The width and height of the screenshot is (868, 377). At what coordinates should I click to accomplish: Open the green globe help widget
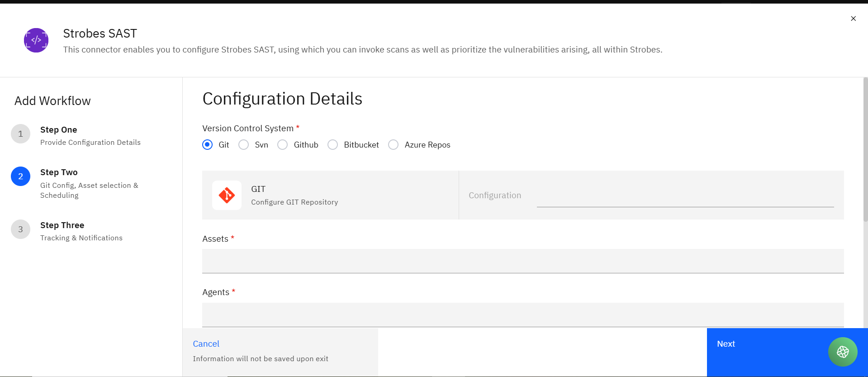click(x=843, y=352)
